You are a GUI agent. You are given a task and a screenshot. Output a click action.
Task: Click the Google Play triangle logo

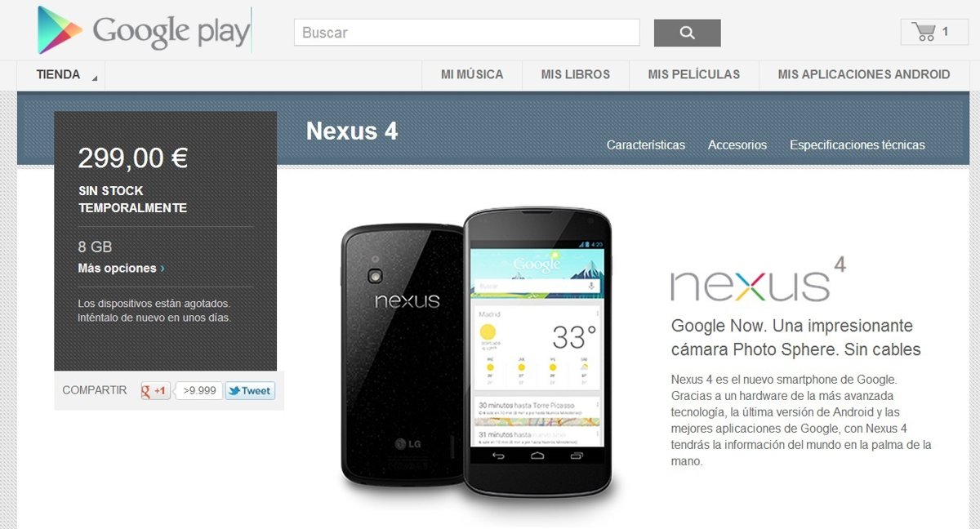pyautogui.click(x=60, y=30)
